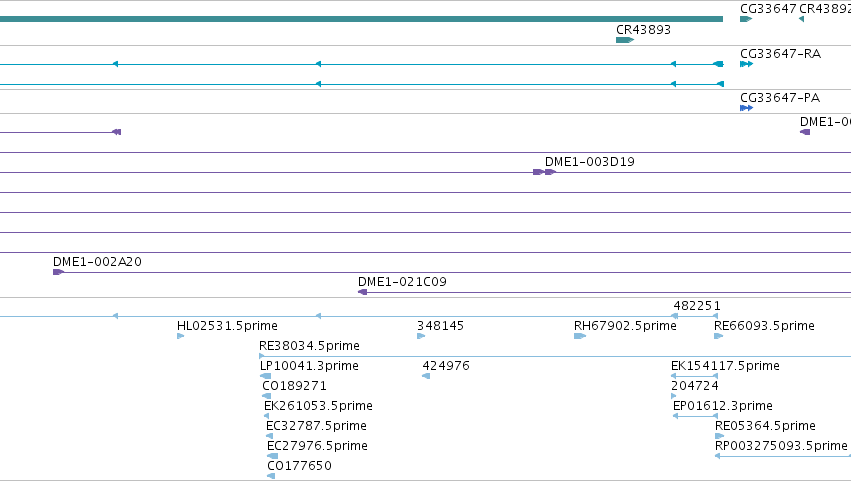Click the EC27976.5prime arrow glyph
Image resolution: width=851 pixels, height=481 pixels.
pyautogui.click(x=272, y=456)
